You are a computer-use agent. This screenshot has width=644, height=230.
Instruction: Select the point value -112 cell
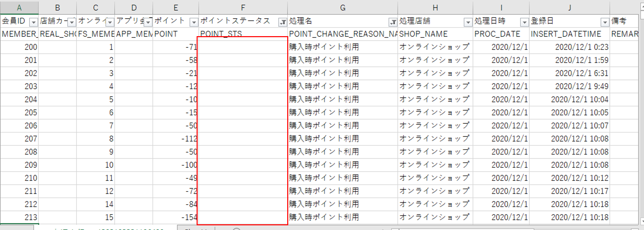[176, 139]
